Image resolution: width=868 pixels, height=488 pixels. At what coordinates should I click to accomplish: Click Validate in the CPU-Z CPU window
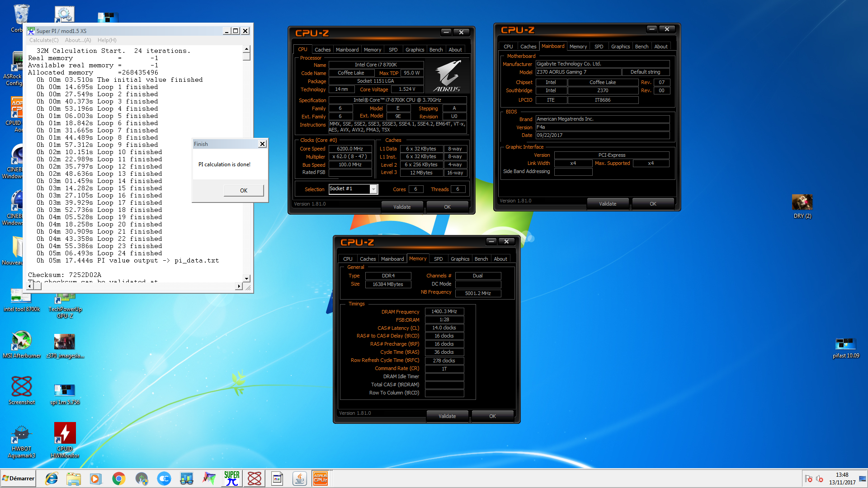click(x=402, y=207)
